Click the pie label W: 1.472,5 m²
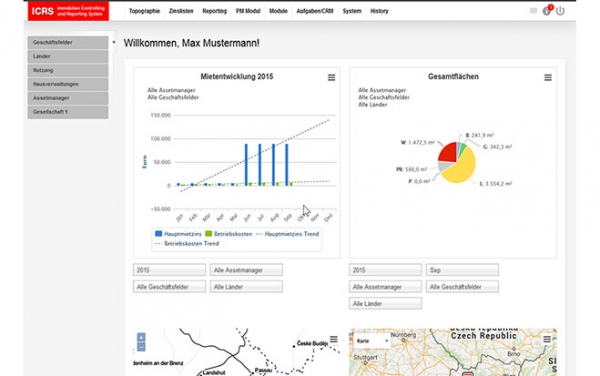 [417, 143]
